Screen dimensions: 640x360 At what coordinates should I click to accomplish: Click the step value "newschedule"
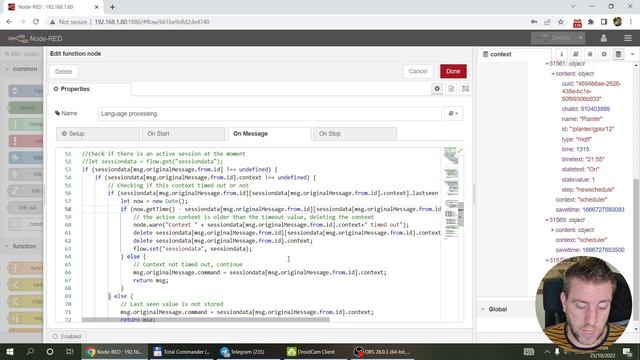pos(595,189)
